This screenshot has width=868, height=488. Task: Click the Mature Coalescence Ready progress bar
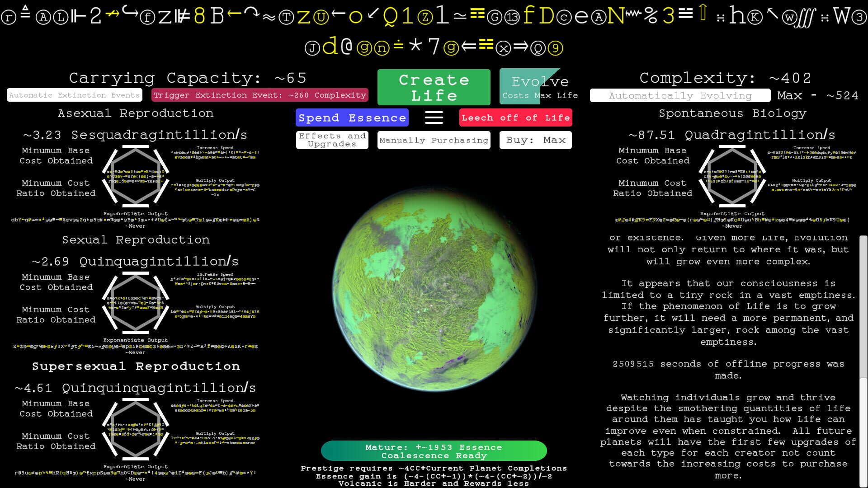434,450
